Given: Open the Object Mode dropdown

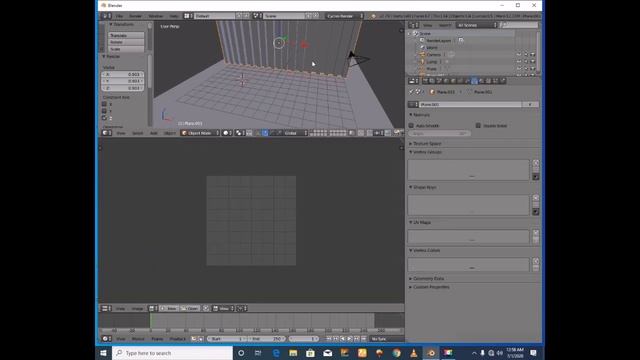Looking at the screenshot, I should [200, 133].
